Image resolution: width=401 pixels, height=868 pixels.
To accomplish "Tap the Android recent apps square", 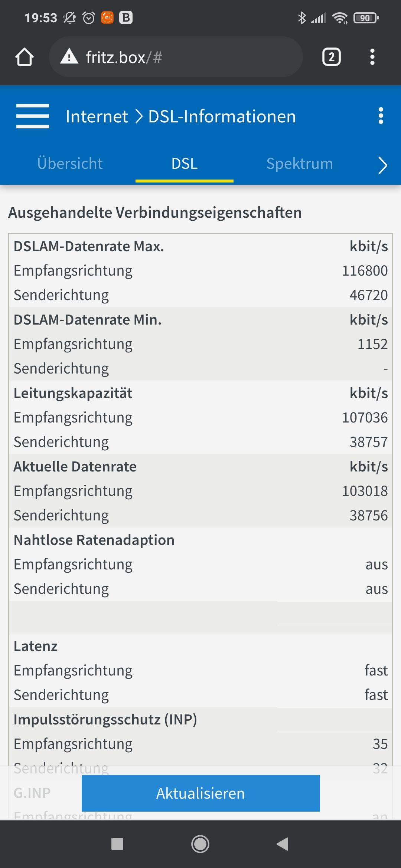I will (x=117, y=844).
